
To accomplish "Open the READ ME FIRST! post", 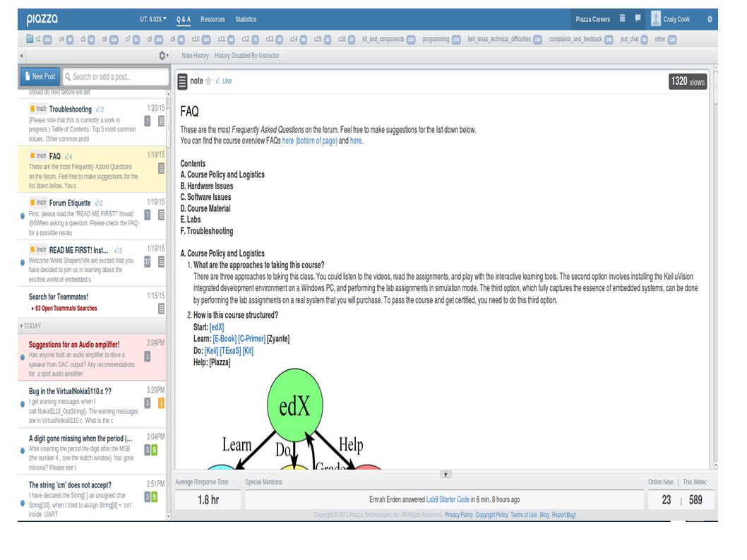I will tap(92, 263).
